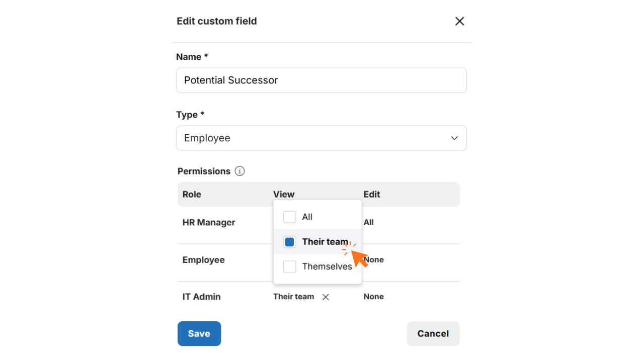Click the View column header
This screenshot has height=362, width=644.
pyautogui.click(x=284, y=195)
